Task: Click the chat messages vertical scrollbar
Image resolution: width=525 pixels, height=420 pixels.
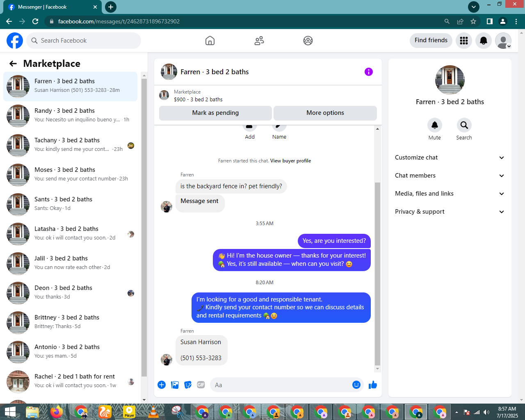Action: [377, 274]
